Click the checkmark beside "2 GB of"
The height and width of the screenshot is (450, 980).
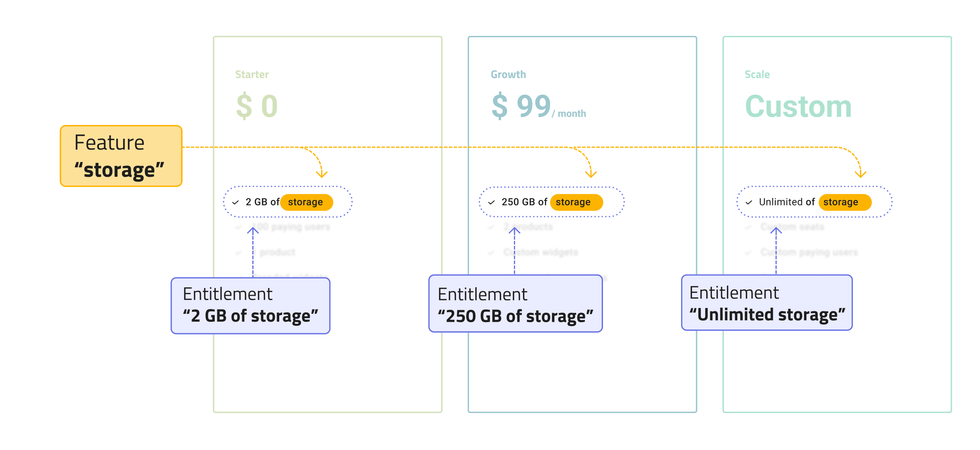235,202
